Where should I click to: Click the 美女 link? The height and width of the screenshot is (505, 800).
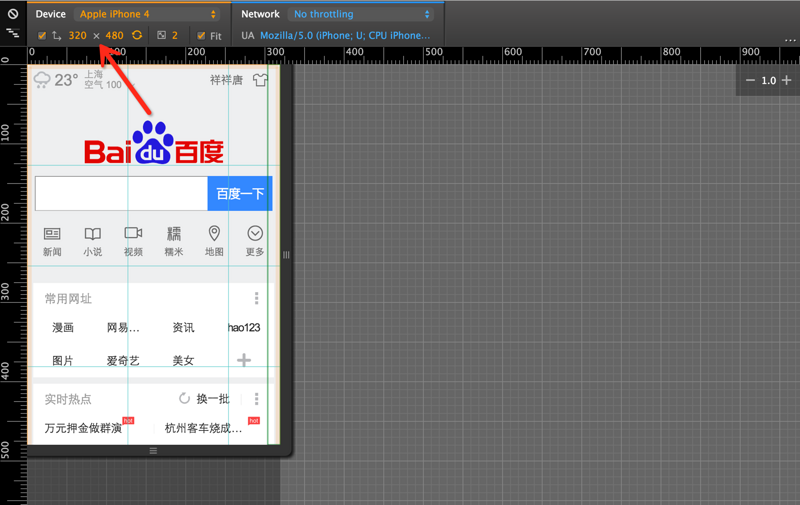coord(183,361)
